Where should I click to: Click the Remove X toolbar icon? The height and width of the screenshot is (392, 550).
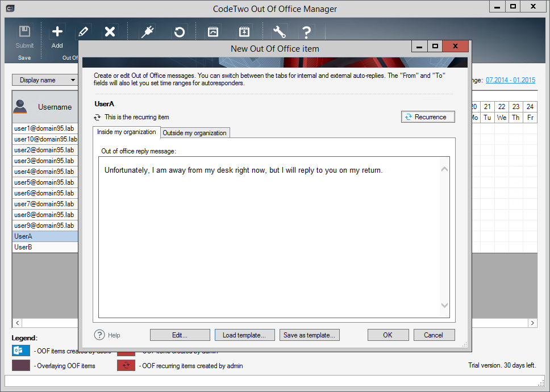[x=110, y=32]
